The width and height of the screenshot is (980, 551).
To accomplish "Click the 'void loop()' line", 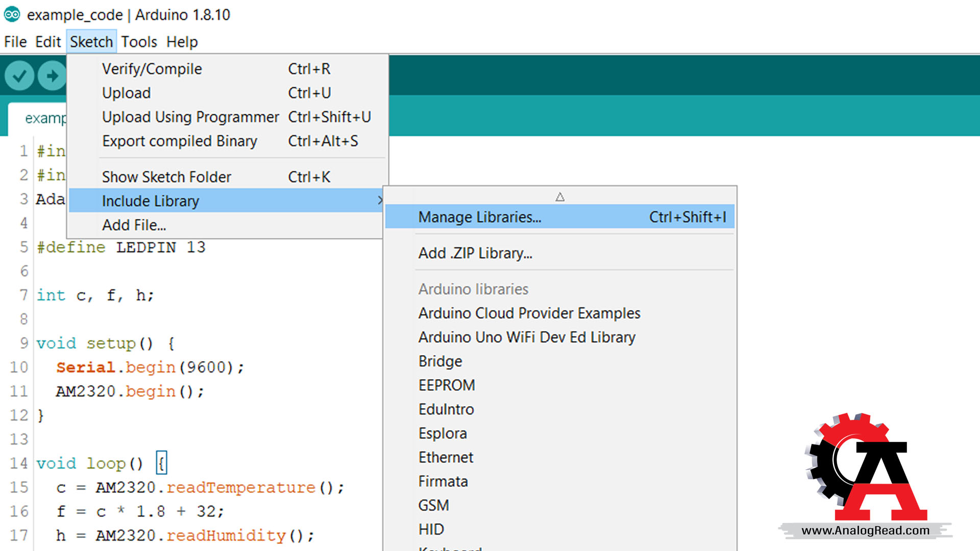I will tap(90, 463).
